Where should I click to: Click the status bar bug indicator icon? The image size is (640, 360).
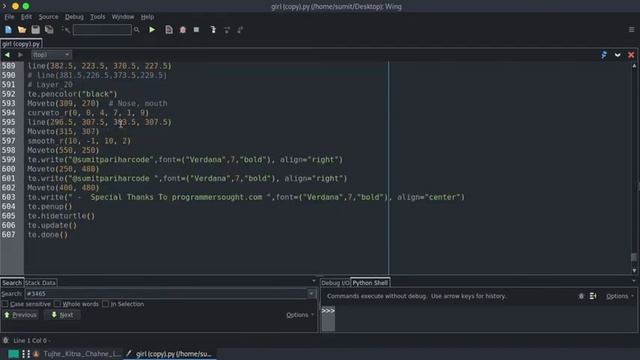(x=5, y=340)
